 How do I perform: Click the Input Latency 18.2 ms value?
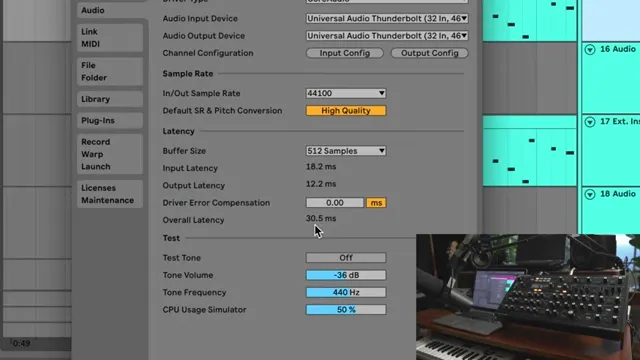[321, 167]
